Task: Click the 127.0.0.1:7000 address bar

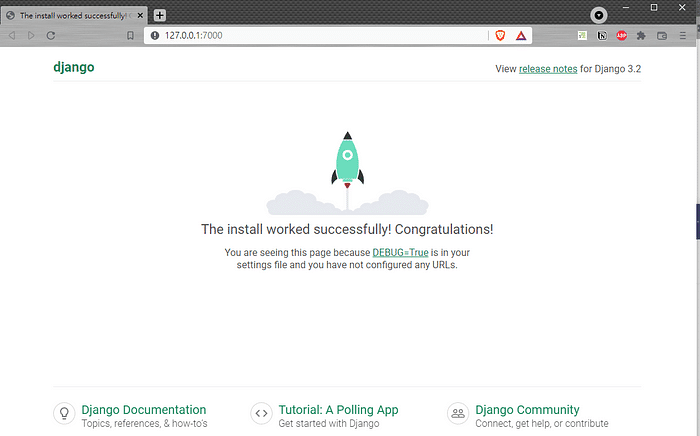Action: point(300,35)
